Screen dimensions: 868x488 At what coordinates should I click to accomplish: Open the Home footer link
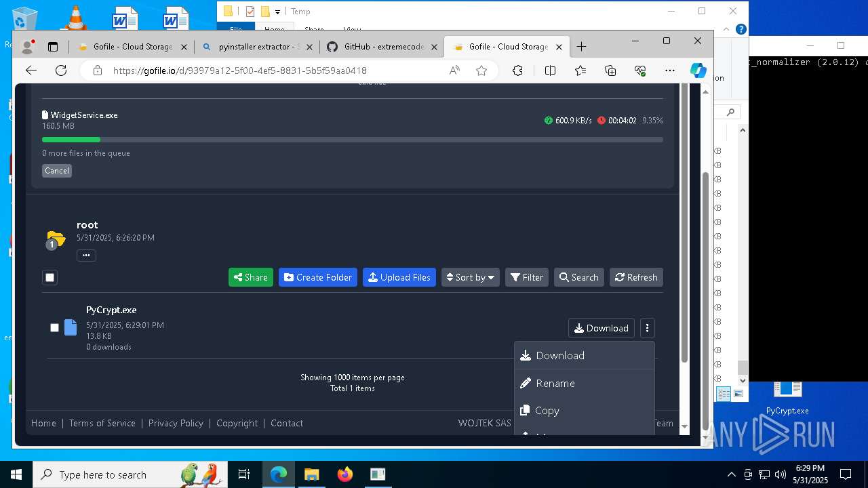point(43,423)
